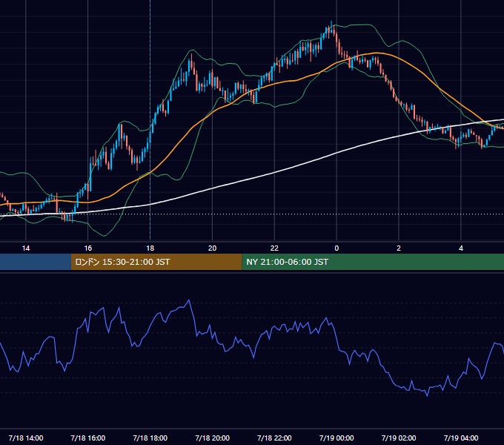This screenshot has height=445, width=504.
Task: Click the blue session bar before London
Action: pyautogui.click(x=36, y=262)
